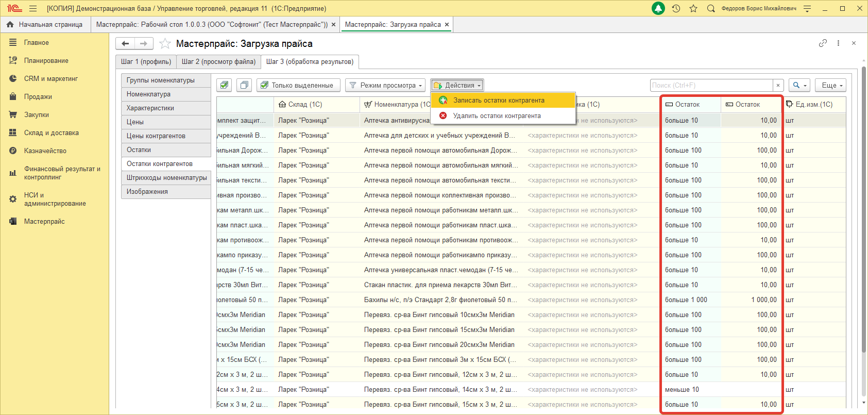The width and height of the screenshot is (868, 415).
Task: Click the get link chain icon
Action: pyautogui.click(x=823, y=43)
